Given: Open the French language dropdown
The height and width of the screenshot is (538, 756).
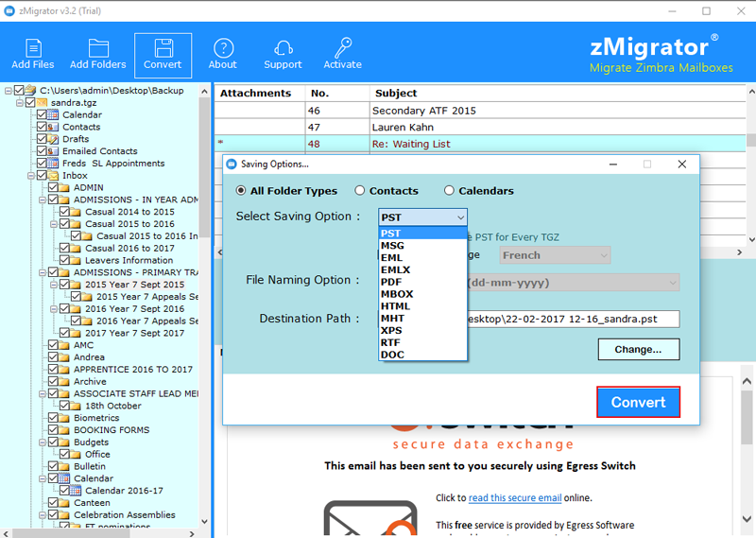Looking at the screenshot, I should (555, 255).
